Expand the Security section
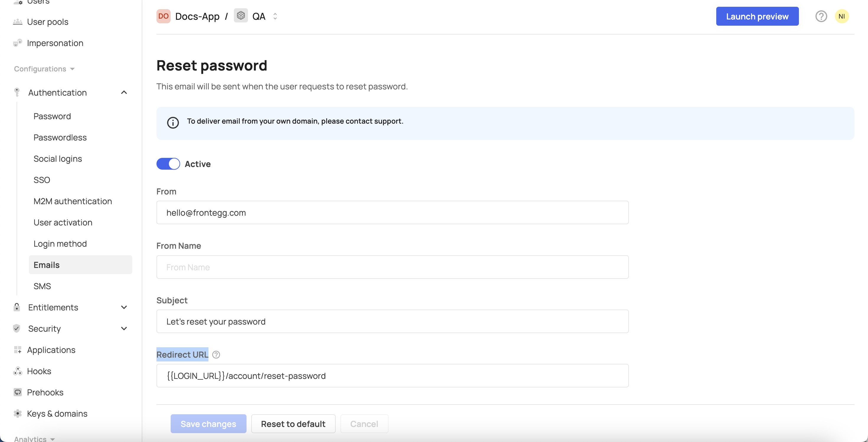This screenshot has height=442, width=868. (x=124, y=329)
